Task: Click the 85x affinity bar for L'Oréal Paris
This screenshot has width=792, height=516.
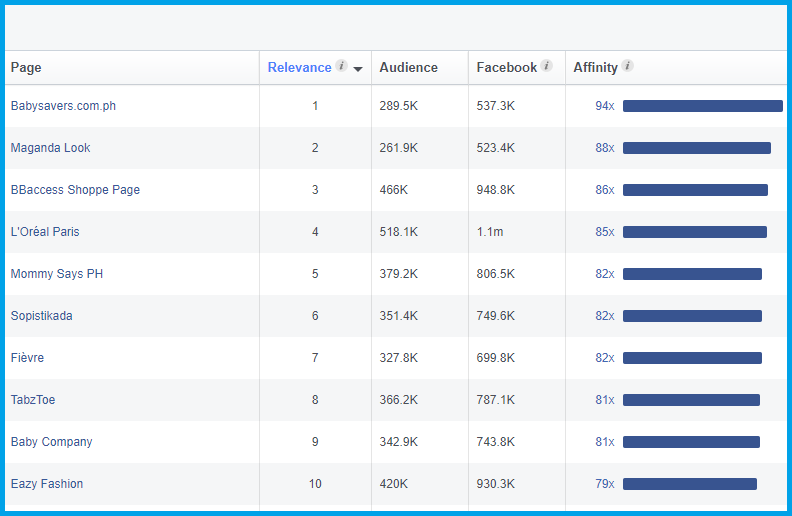Action: (694, 232)
